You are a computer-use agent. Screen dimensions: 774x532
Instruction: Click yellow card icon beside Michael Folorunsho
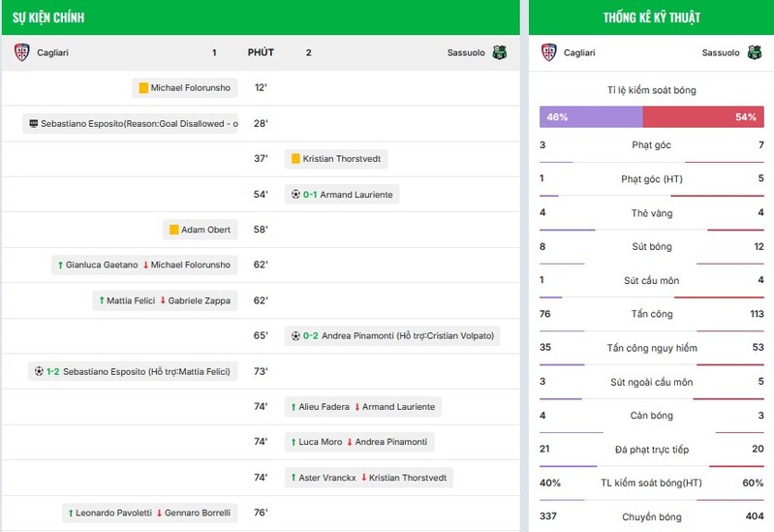[143, 88]
